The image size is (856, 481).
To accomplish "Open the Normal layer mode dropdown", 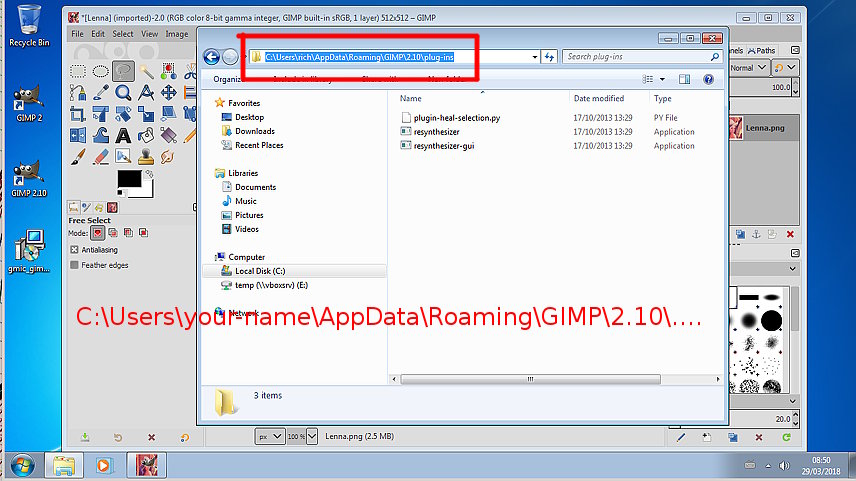I will (749, 68).
